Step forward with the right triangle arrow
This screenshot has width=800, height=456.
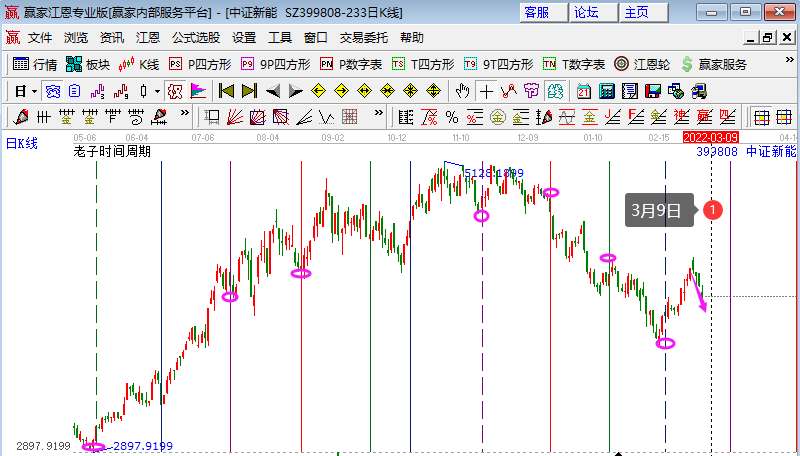coord(295,92)
